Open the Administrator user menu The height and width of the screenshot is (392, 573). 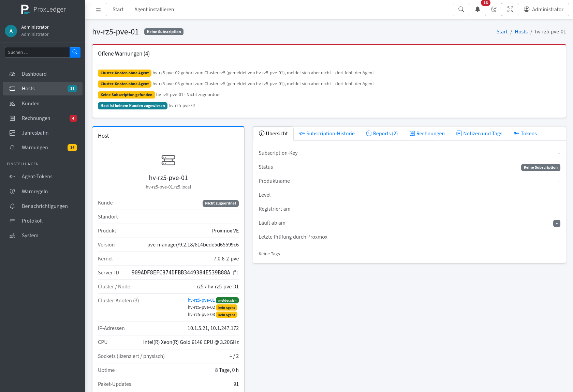point(544,10)
